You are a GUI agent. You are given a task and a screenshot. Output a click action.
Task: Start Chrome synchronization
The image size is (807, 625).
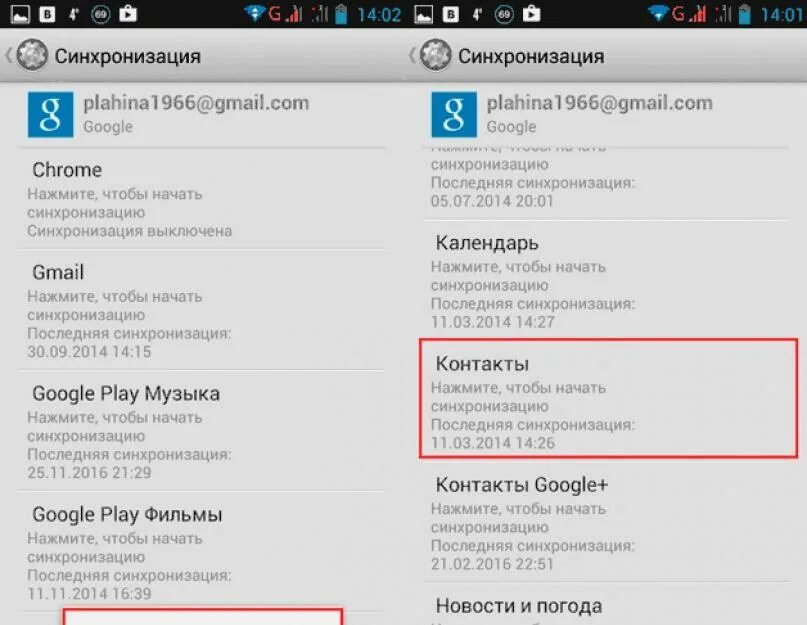pyautogui.click(x=202, y=199)
